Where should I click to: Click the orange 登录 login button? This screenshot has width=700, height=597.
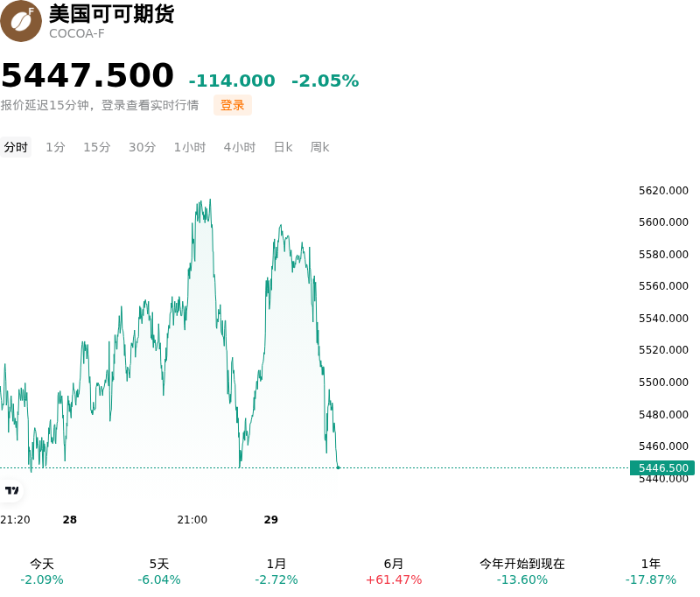[x=233, y=105]
